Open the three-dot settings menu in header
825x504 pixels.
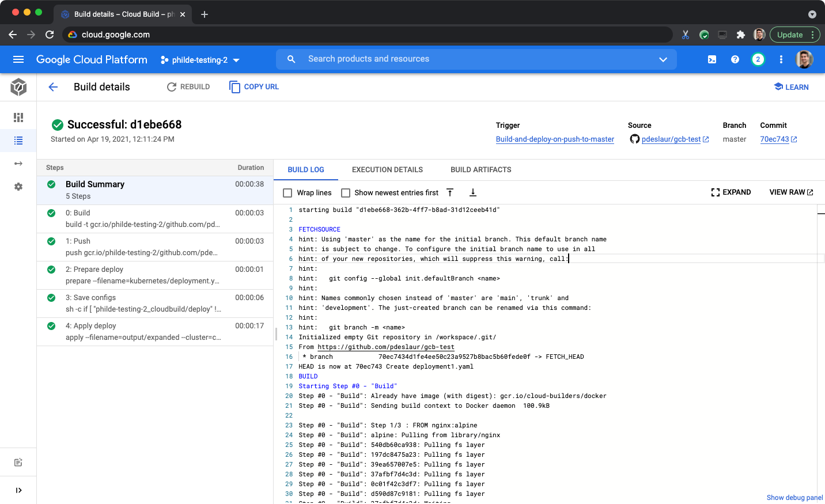[x=781, y=59]
